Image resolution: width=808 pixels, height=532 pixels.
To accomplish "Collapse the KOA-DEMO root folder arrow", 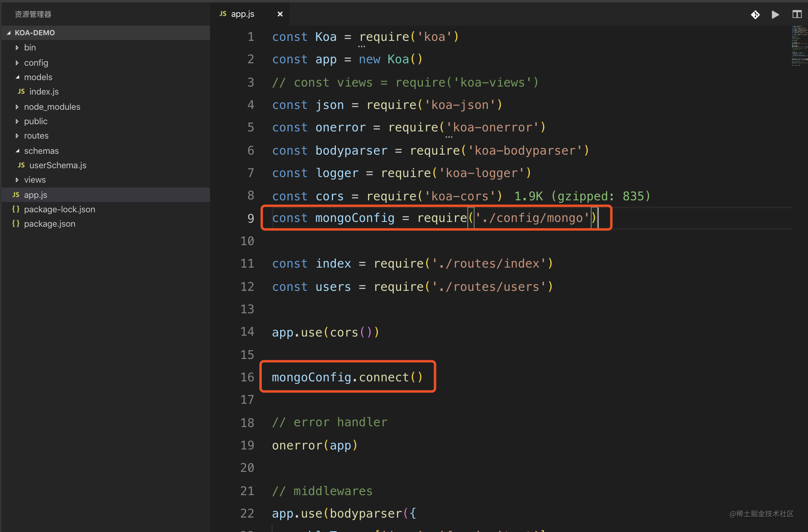I will coord(8,33).
